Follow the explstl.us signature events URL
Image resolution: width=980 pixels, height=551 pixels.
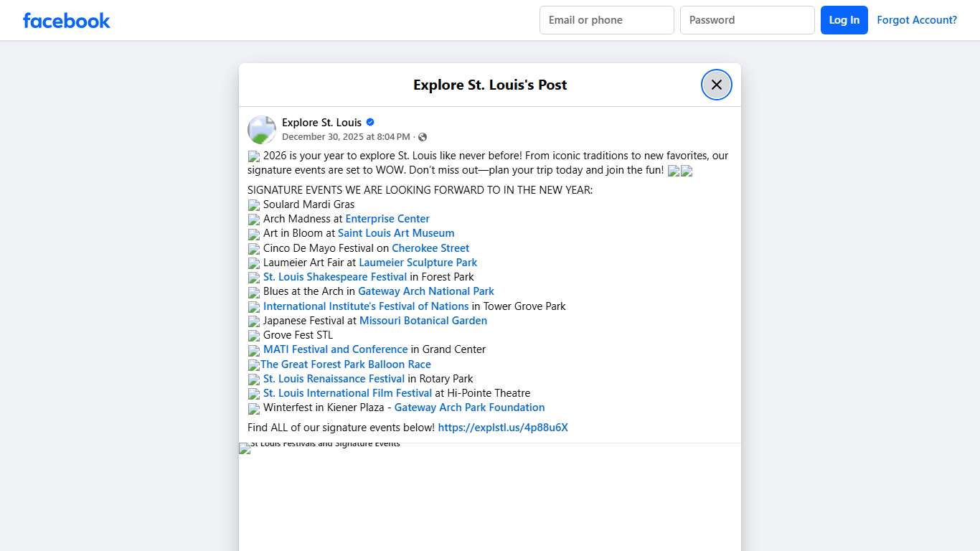click(503, 428)
